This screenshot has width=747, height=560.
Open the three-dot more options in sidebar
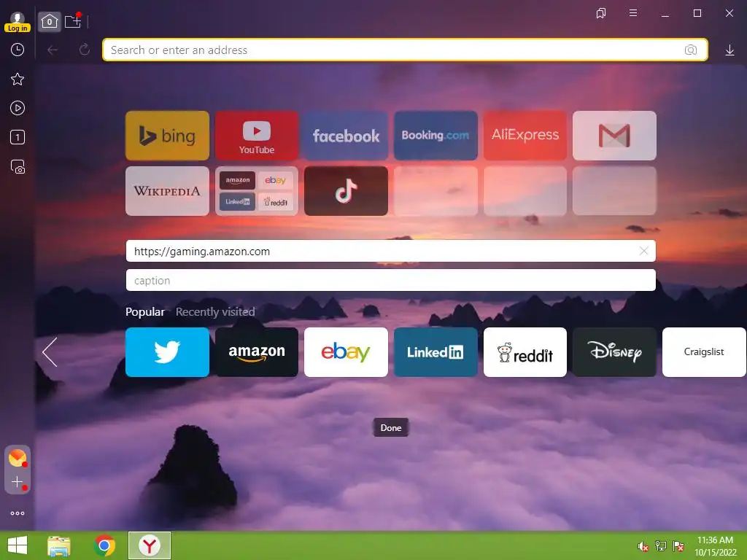pyautogui.click(x=18, y=513)
